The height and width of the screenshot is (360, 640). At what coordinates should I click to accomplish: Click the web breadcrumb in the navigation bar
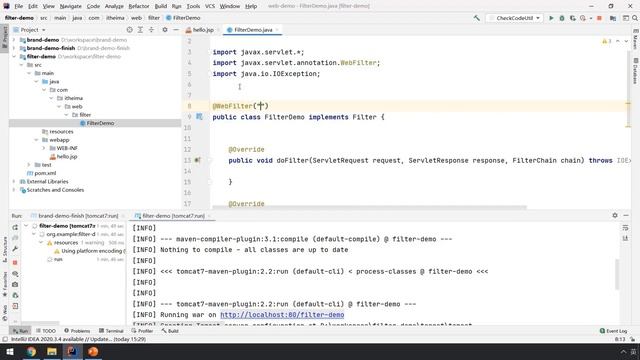tap(136, 18)
